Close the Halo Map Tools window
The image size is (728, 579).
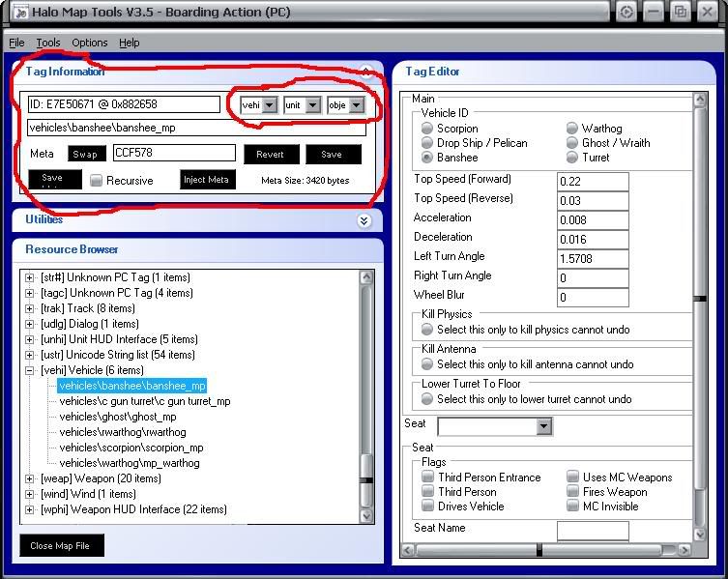(x=707, y=12)
